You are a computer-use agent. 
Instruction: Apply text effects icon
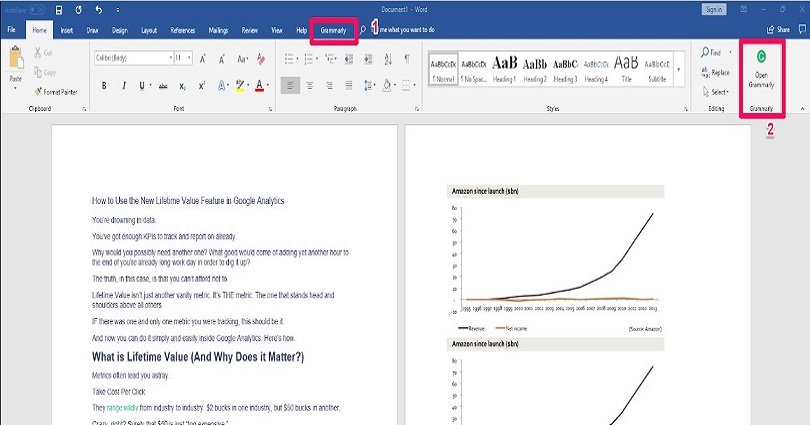coord(222,86)
